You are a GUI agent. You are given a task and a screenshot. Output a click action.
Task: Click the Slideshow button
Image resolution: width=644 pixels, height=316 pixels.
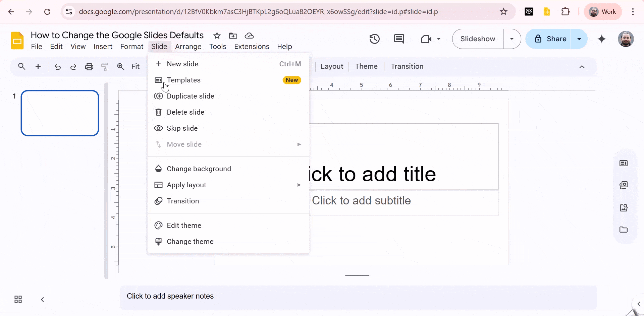pos(478,39)
